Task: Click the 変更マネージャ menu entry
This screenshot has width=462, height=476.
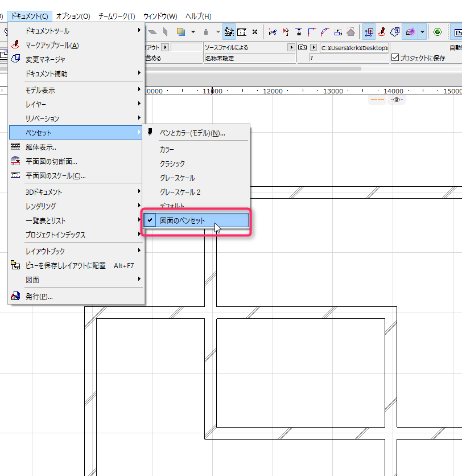Action: (76, 59)
